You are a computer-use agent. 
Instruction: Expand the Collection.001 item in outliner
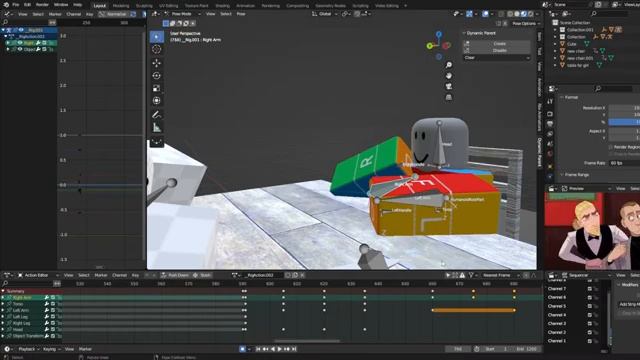pos(555,30)
